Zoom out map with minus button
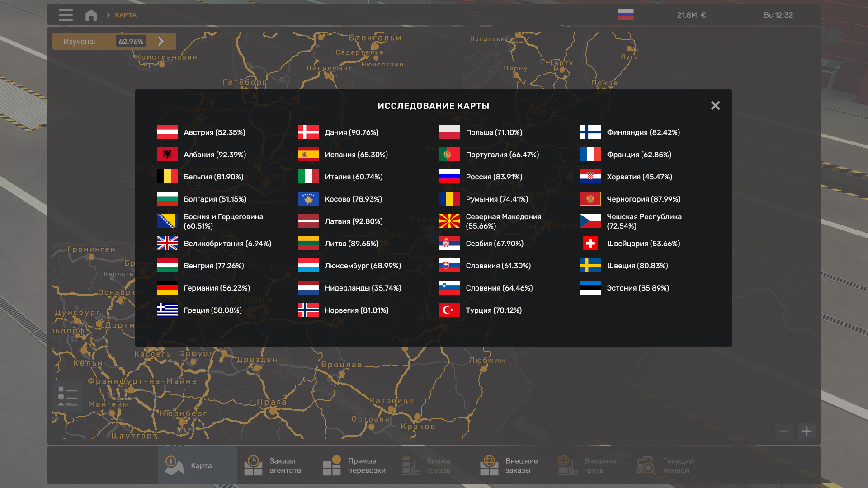 click(784, 431)
